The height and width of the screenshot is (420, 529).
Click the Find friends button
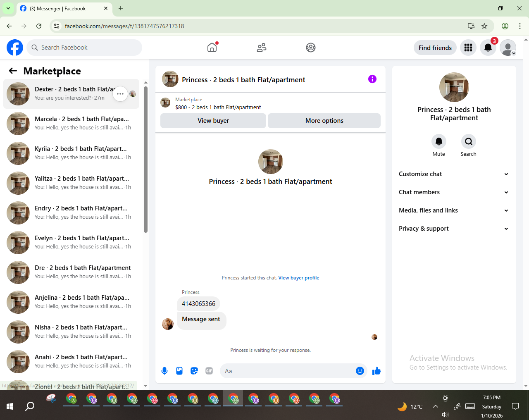click(x=435, y=48)
